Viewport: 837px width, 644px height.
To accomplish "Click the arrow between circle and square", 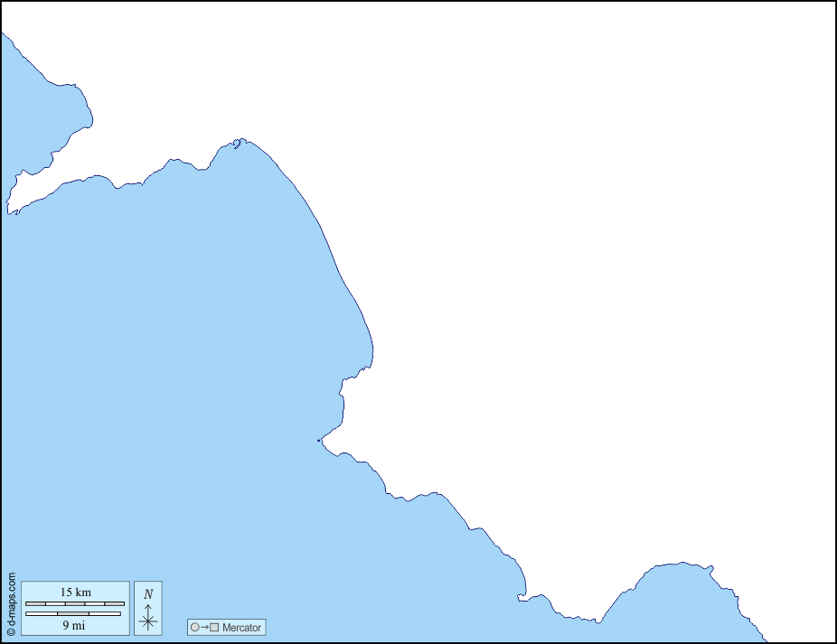I will click(x=204, y=627).
